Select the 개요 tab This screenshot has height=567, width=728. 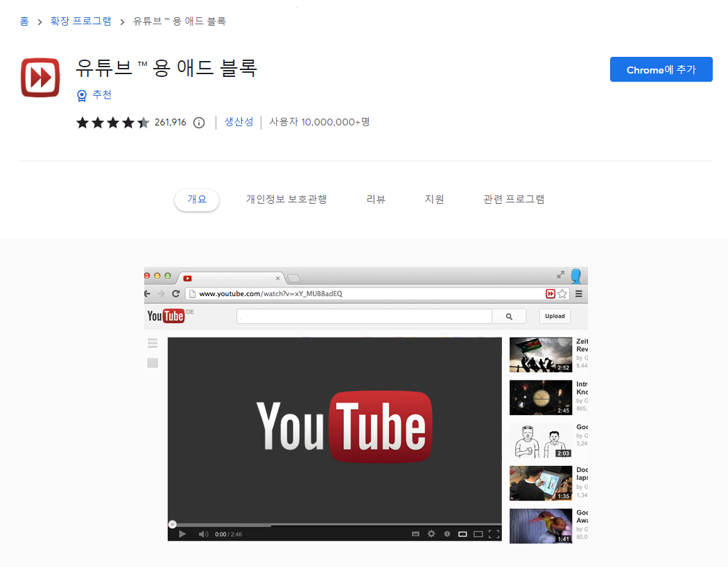[x=197, y=200]
